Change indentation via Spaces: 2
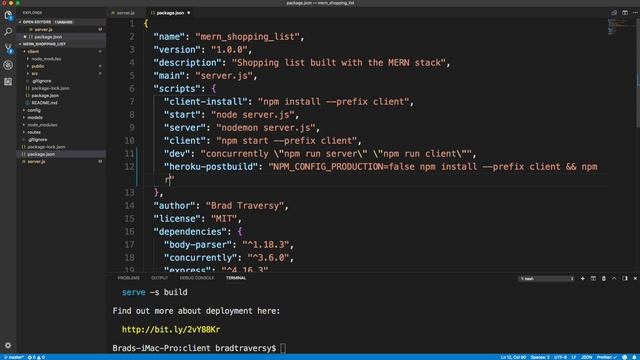This screenshot has width=640, height=360. [540, 357]
